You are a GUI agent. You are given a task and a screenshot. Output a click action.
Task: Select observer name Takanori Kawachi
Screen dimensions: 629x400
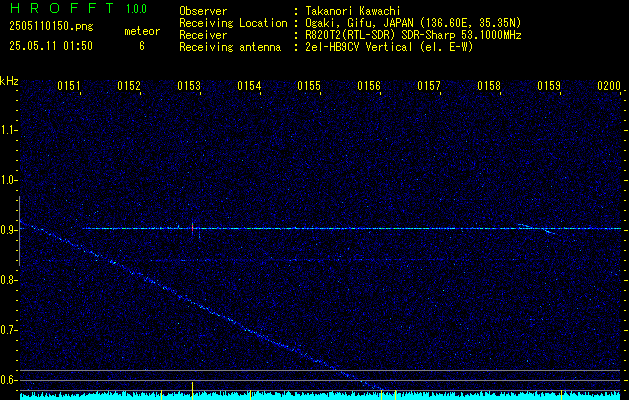(x=353, y=11)
